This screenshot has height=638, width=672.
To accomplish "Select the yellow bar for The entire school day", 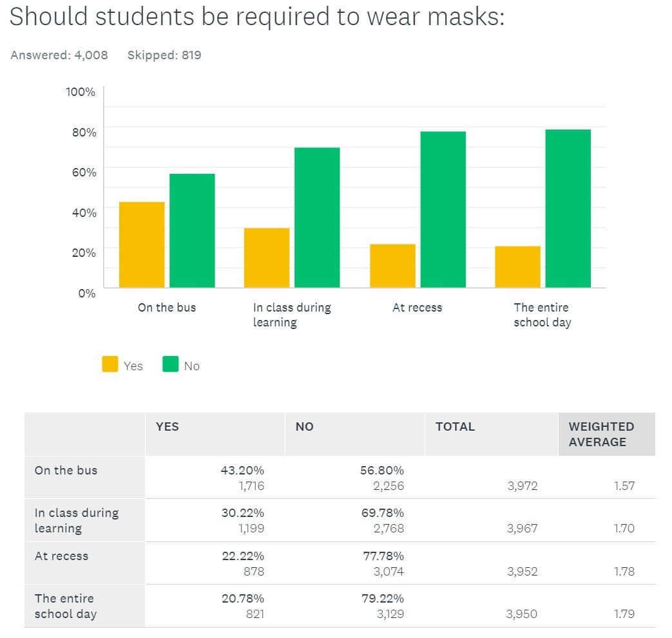I will [x=517, y=267].
